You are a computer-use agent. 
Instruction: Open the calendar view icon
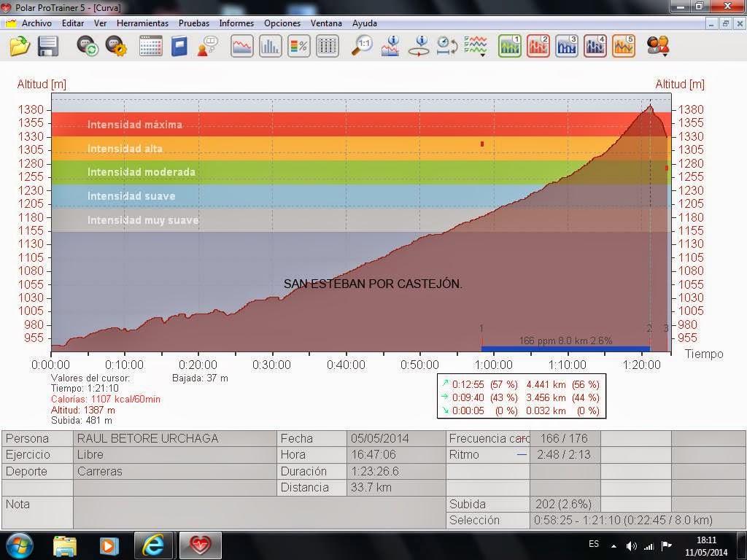pos(150,46)
